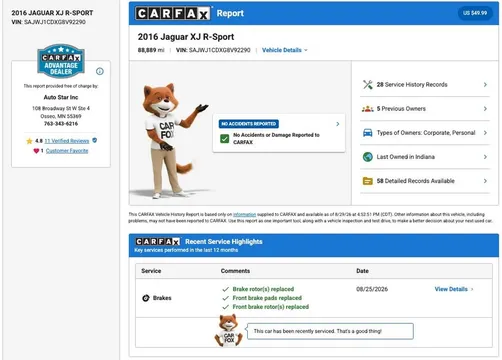This screenshot has height=360, width=502.
Task: Click the red heart Customer Favorite icon
Action: pos(36,151)
